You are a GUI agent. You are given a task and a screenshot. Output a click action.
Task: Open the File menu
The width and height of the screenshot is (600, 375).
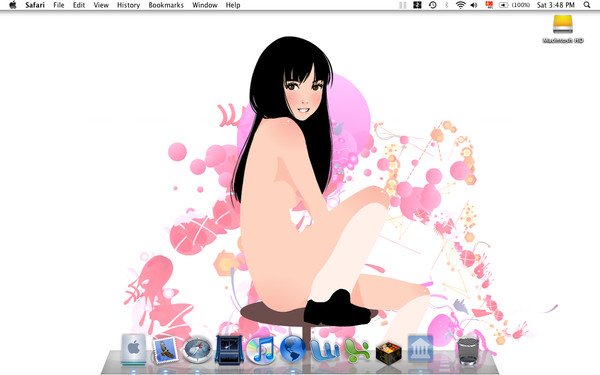click(59, 5)
